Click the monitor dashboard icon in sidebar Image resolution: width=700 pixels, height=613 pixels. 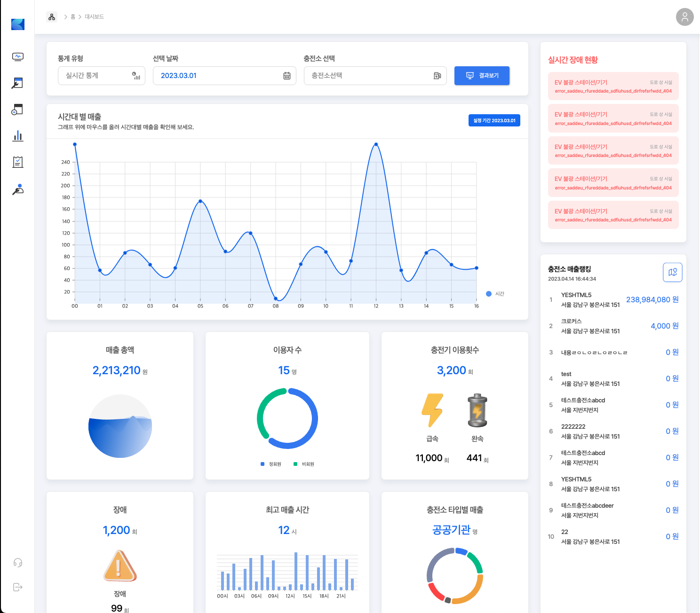click(x=18, y=57)
